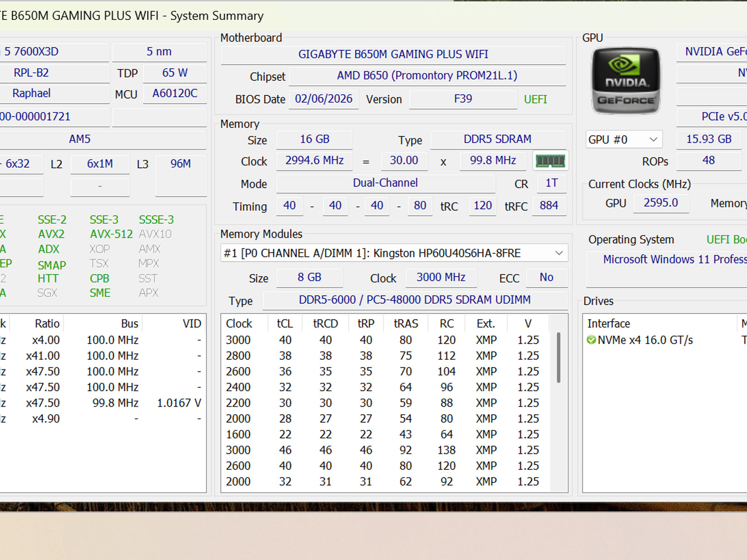The width and height of the screenshot is (747, 560).
Task: Click the RPL-B2 stepping field
Action: click(x=54, y=73)
